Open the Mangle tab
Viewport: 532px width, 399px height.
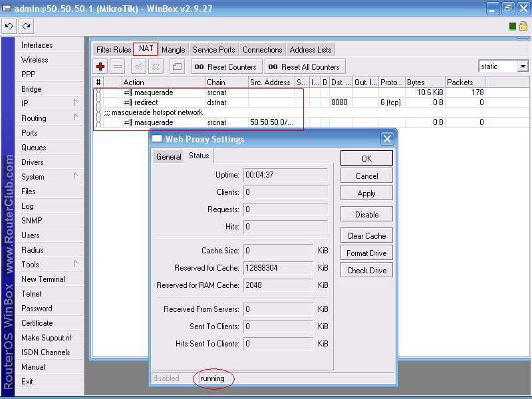click(x=174, y=49)
